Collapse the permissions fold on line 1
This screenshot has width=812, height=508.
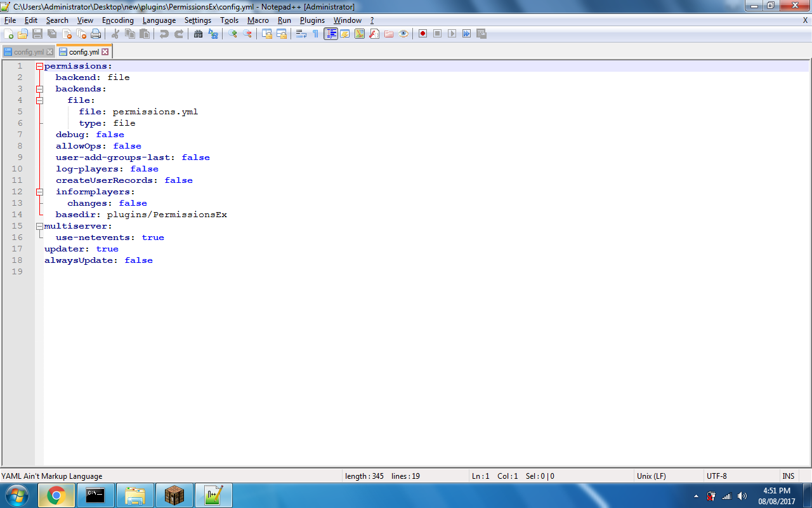click(x=39, y=66)
